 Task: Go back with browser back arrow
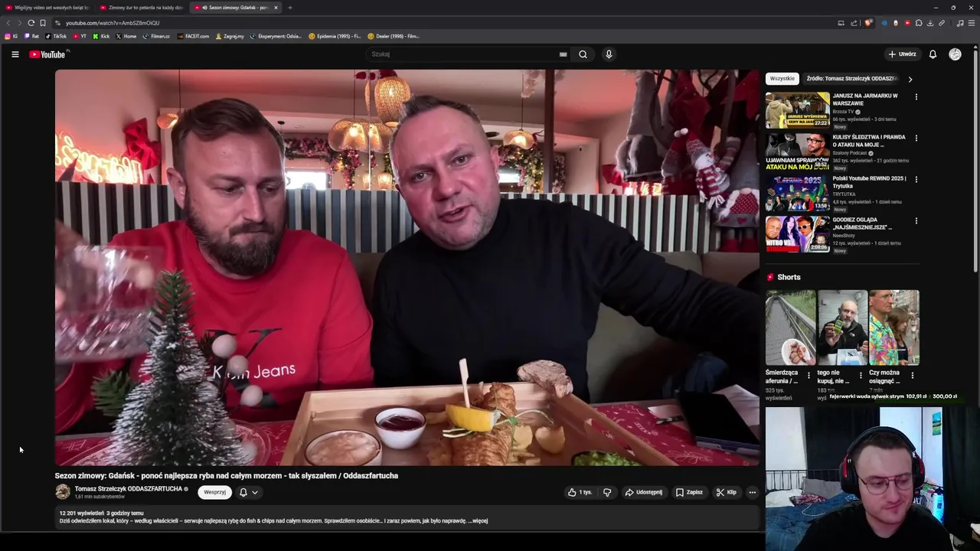point(8,23)
